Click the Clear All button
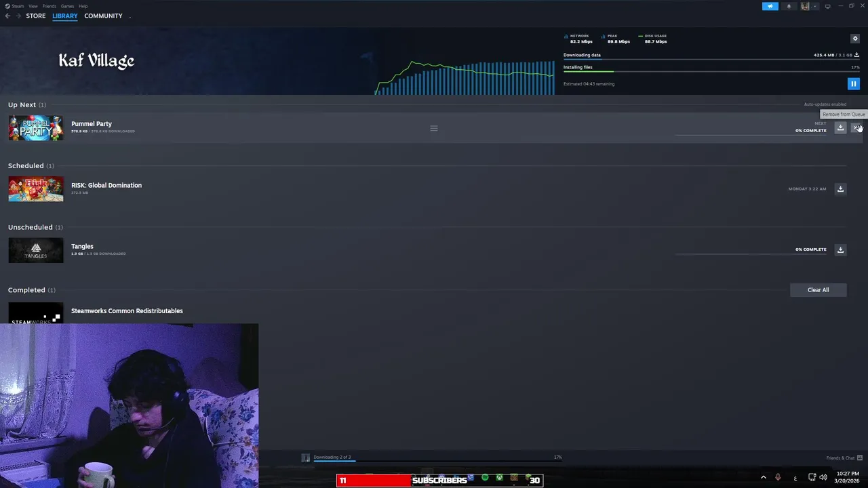 pyautogui.click(x=818, y=290)
